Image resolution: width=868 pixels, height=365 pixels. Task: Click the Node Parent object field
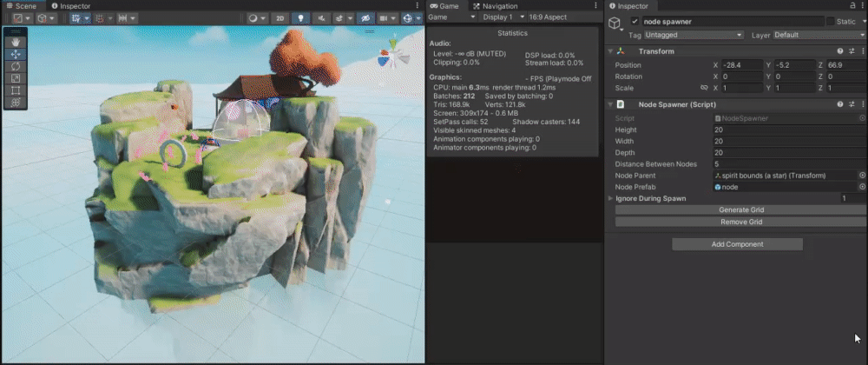(x=786, y=176)
